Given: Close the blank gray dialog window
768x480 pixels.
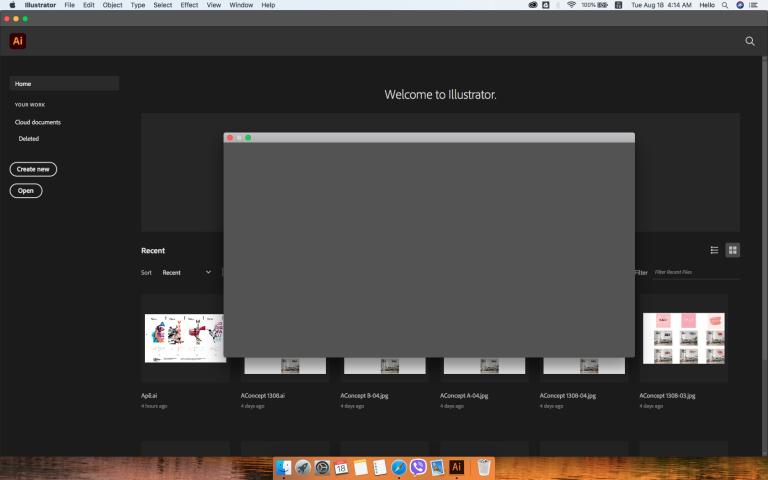Looking at the screenshot, I should click(x=230, y=138).
